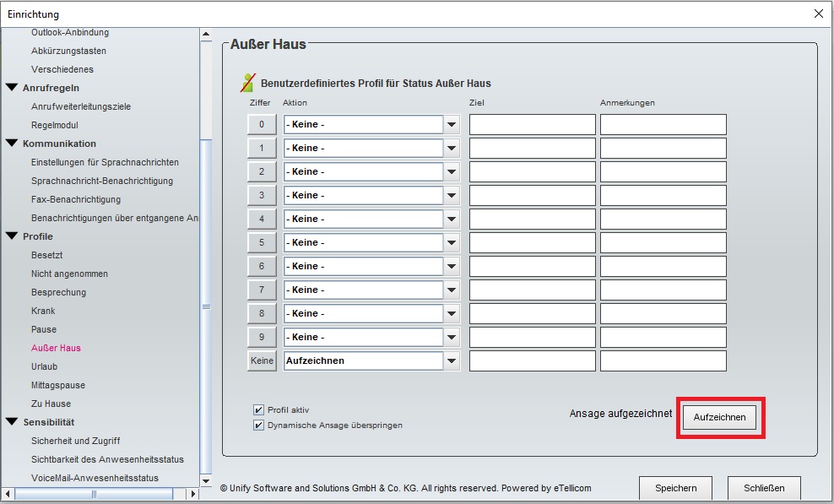
Task: Uncheck Dynamische Ansage überspringen
Action: coord(258,425)
